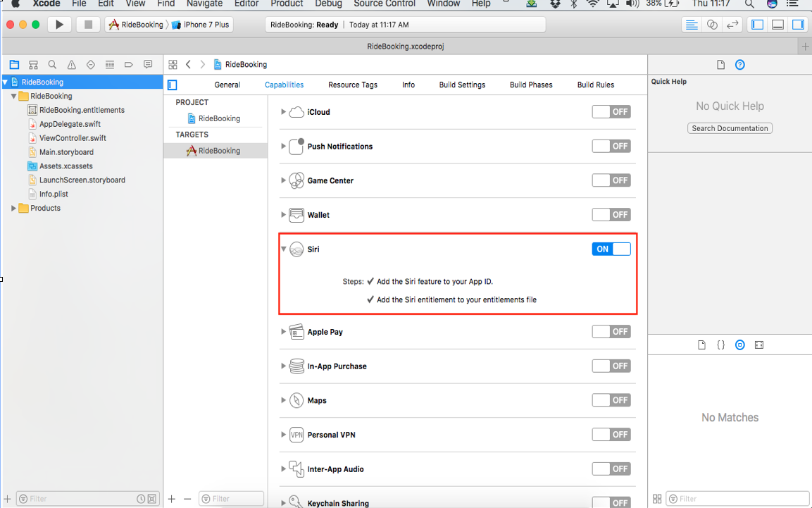Show the Code Snippet library
Viewport: 812px width, 508px height.
721,345
